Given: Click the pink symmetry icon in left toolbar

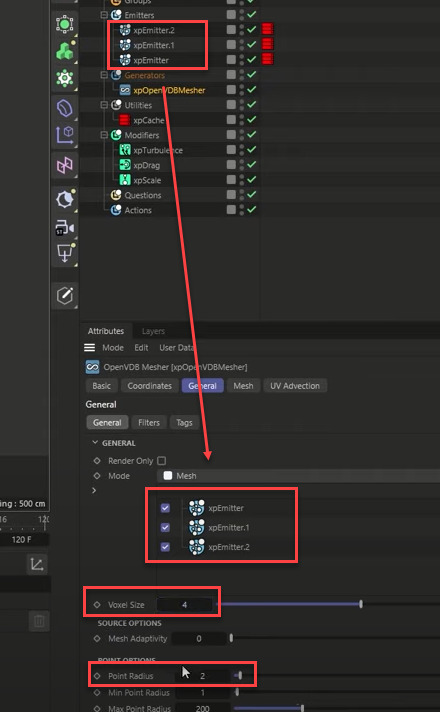Looking at the screenshot, I should point(65,166).
